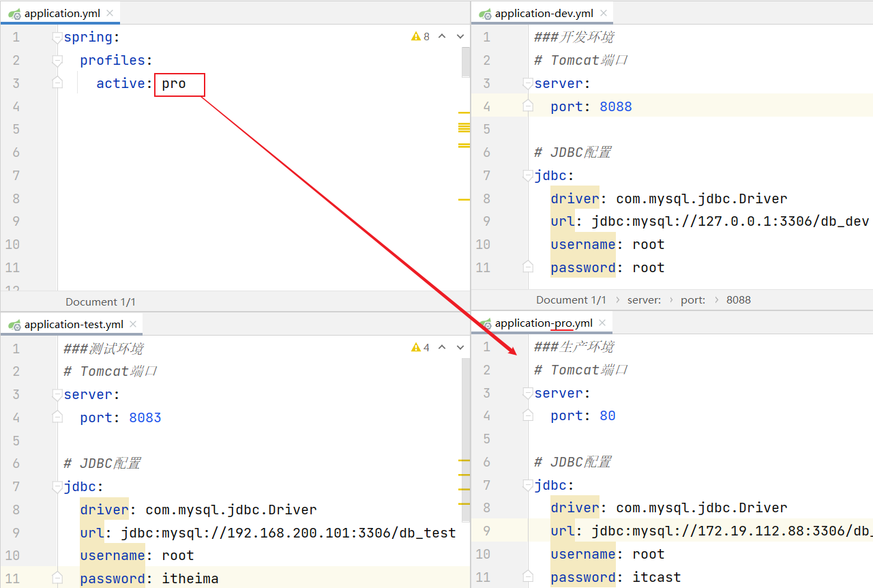The image size is (873, 588).
Task: Go to previous problem in application-test.yml
Action: click(442, 348)
